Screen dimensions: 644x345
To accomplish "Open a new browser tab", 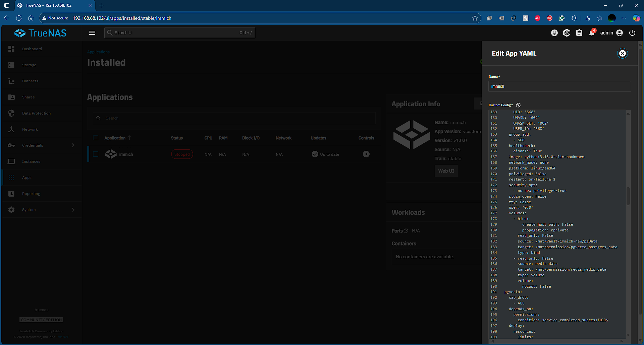I will pos(101,5).
